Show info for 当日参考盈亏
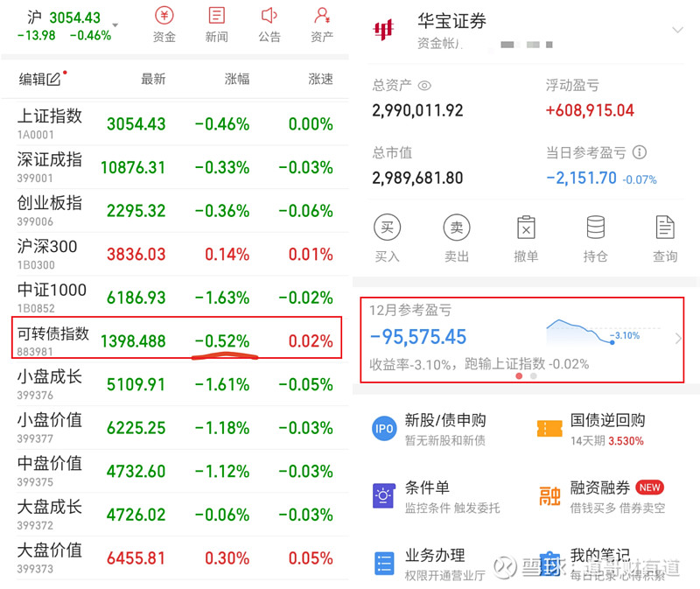Screen dimensions: 700x589 640,153
